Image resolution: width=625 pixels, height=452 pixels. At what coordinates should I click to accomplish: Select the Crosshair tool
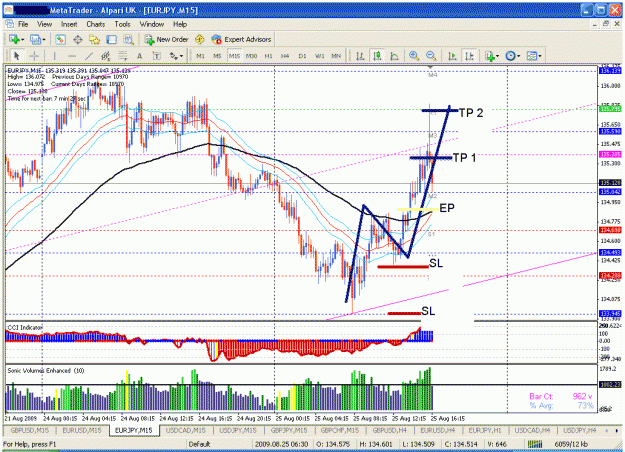34,56
